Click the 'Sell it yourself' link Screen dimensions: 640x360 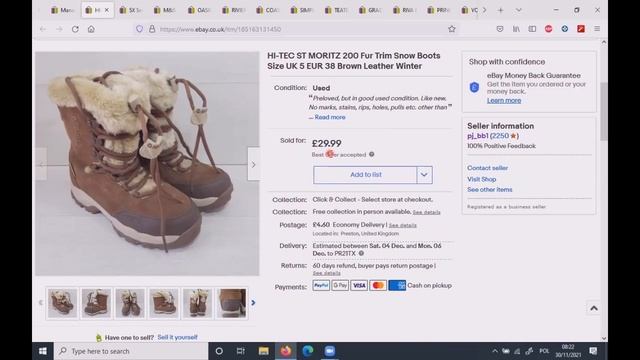(178, 337)
